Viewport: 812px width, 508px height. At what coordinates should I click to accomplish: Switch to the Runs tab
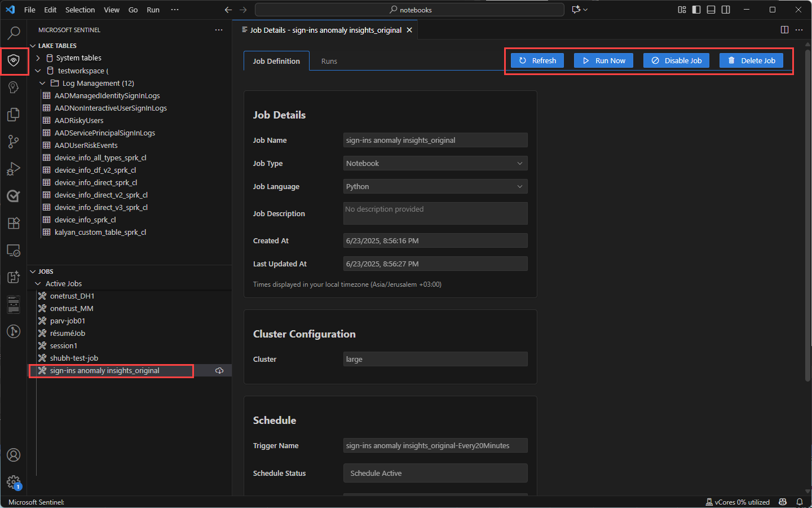(x=329, y=61)
